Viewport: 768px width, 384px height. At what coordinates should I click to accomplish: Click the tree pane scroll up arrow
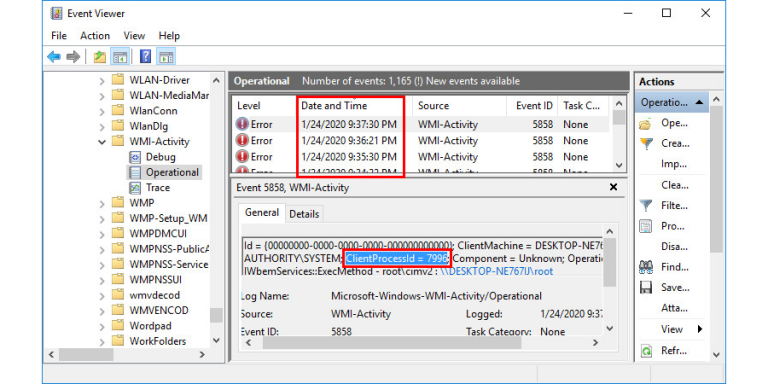tap(216, 80)
